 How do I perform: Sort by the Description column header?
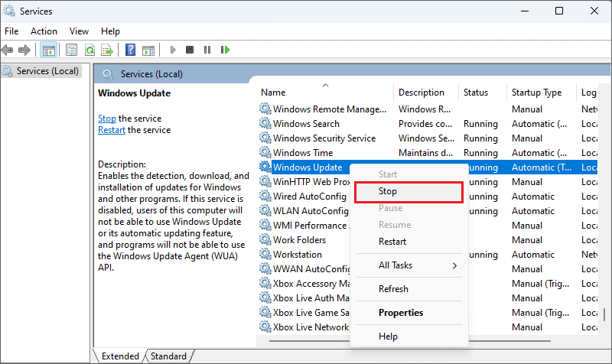425,93
